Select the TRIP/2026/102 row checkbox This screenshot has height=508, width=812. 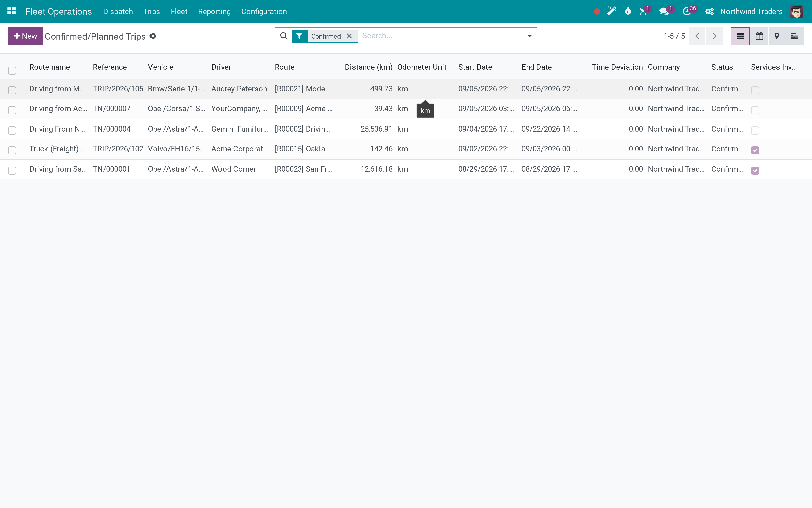coord(12,150)
